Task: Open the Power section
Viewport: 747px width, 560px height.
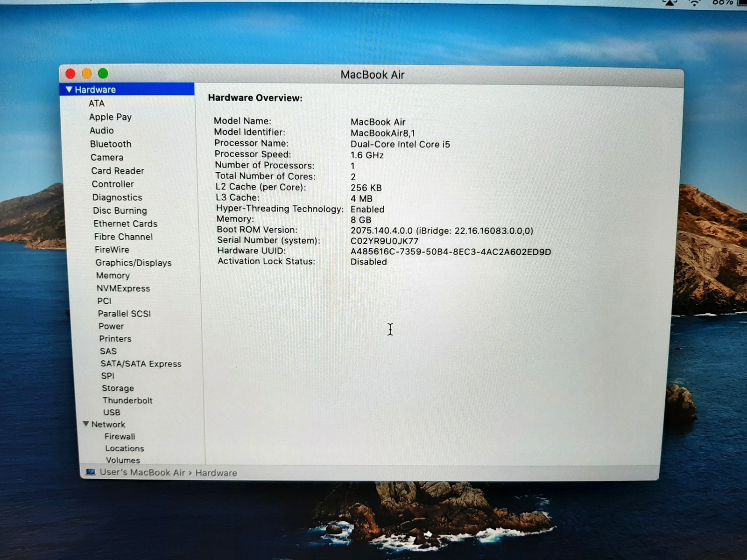Action: [111, 326]
